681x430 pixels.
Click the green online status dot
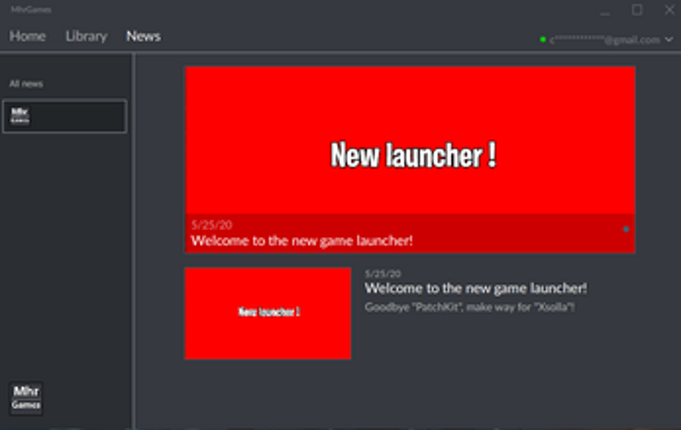tap(542, 40)
